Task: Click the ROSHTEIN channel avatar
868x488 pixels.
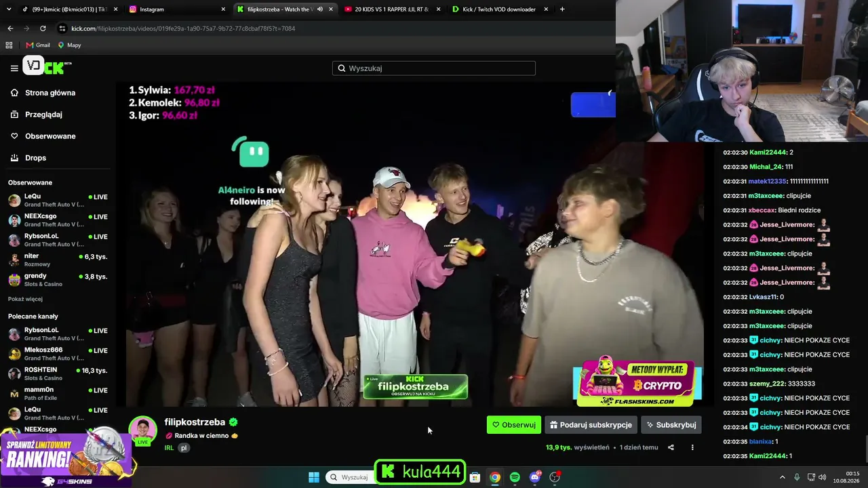Action: [14, 373]
